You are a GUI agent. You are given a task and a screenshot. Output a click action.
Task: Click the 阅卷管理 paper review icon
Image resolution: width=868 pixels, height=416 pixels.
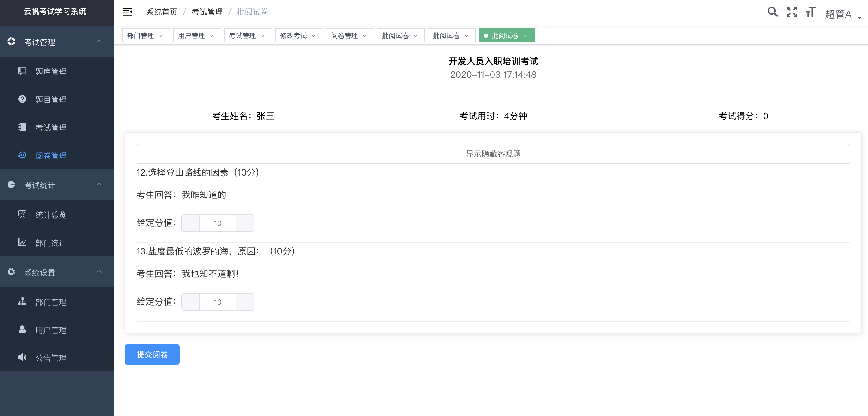tap(22, 155)
